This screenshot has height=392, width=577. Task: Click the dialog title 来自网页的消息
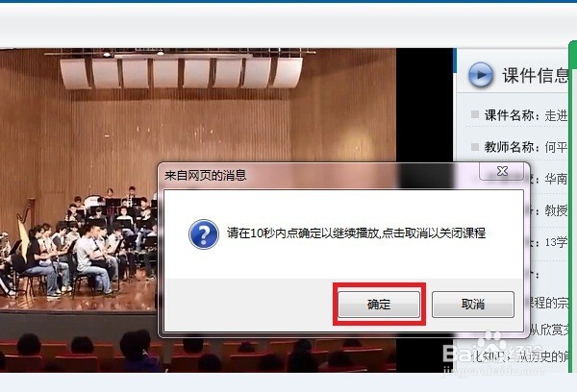coord(206,176)
